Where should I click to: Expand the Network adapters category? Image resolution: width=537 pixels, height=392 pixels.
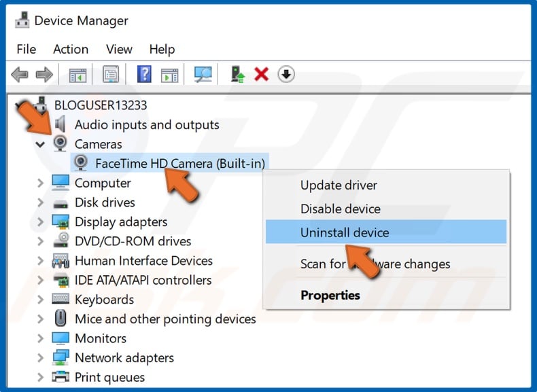[x=40, y=358]
